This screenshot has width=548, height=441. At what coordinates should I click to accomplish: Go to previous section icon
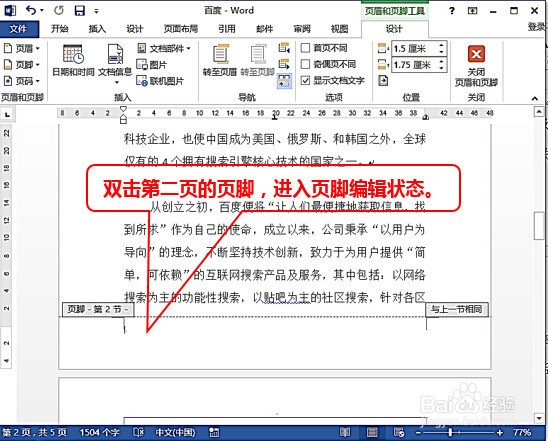(x=284, y=48)
